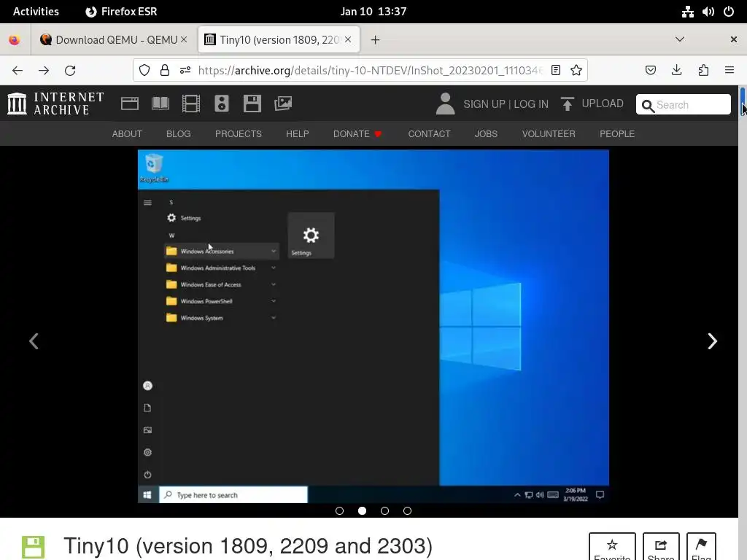
Task: Click the LOG IN link
Action: [531, 104]
